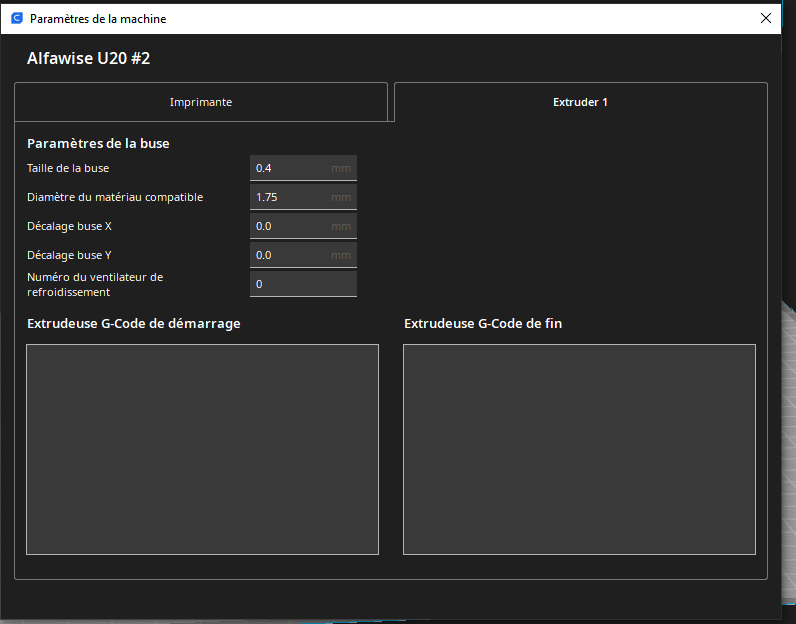Image resolution: width=796 pixels, height=624 pixels.
Task: Edit Diamètre du matériau compatible value
Action: [303, 197]
